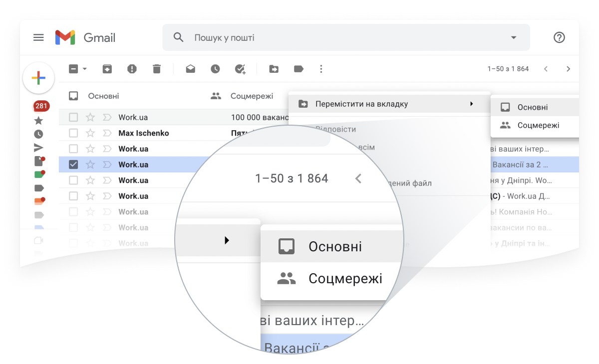Uncheck the highlighted Work.ua row checkbox
Image resolution: width=599 pixels, height=364 pixels.
click(73, 165)
